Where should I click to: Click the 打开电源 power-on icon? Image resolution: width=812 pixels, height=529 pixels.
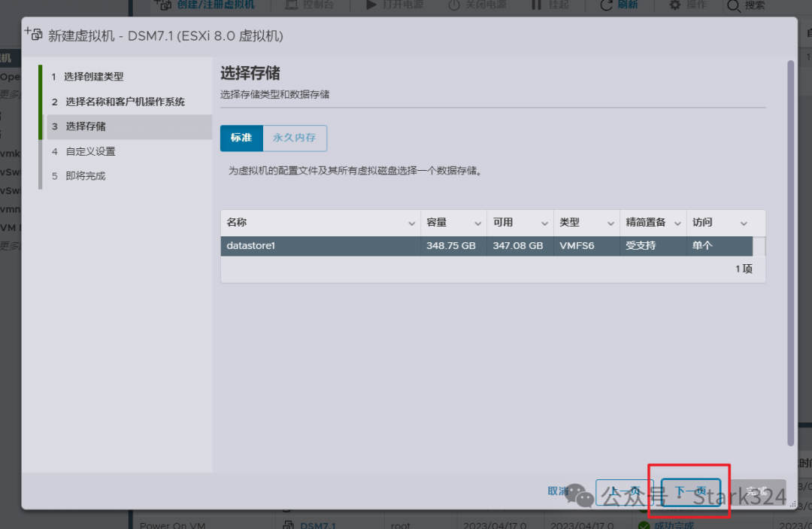click(x=371, y=6)
